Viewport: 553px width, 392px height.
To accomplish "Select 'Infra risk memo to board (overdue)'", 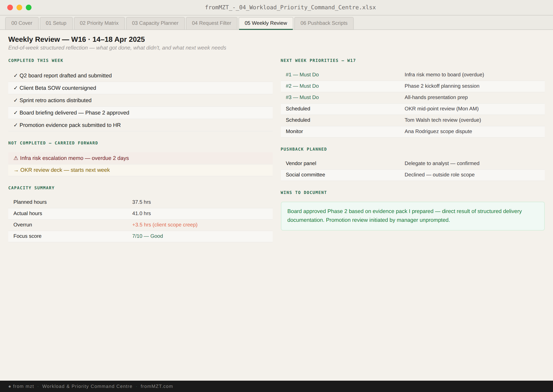I will tap(444, 75).
